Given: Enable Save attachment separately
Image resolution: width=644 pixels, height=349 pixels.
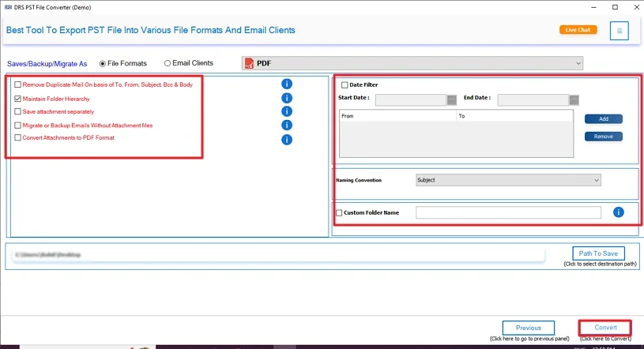Looking at the screenshot, I should click(x=17, y=111).
